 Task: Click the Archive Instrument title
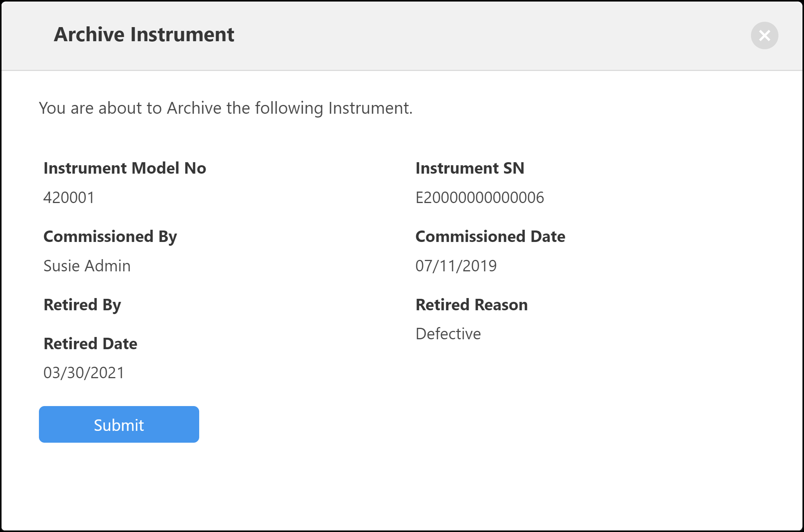pos(144,34)
